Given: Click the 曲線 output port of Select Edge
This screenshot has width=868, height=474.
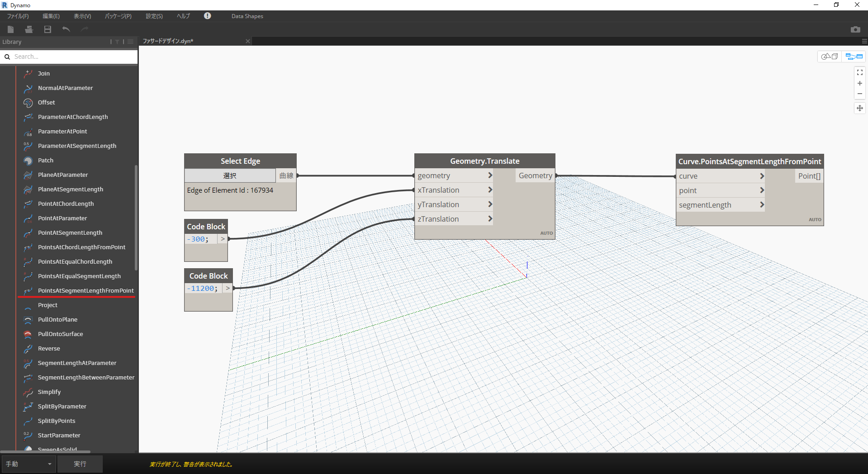Looking at the screenshot, I should click(x=286, y=175).
